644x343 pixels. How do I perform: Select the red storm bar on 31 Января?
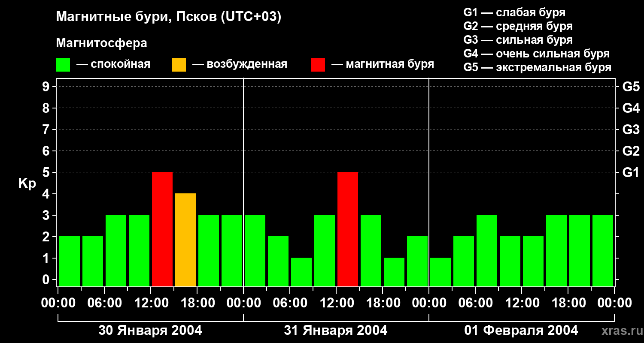[x=348, y=229]
